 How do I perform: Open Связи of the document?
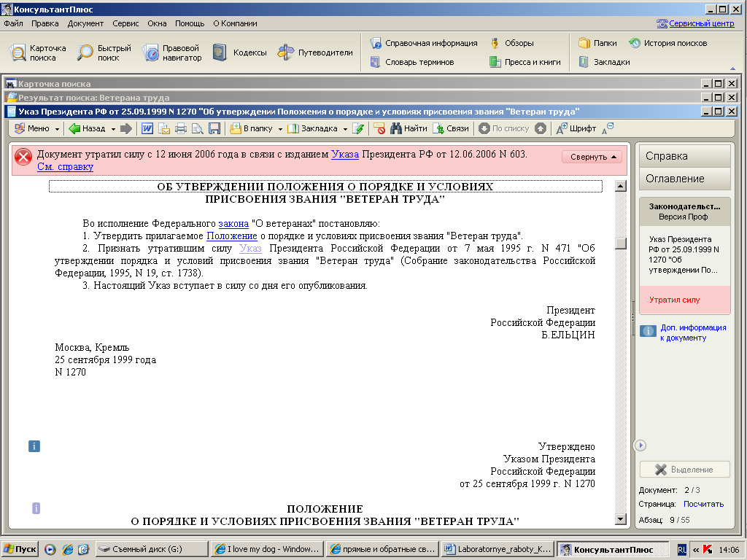point(451,128)
